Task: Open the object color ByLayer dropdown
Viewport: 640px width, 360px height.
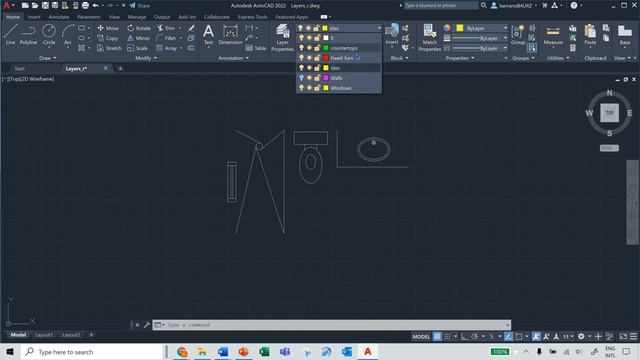Action: click(x=482, y=28)
